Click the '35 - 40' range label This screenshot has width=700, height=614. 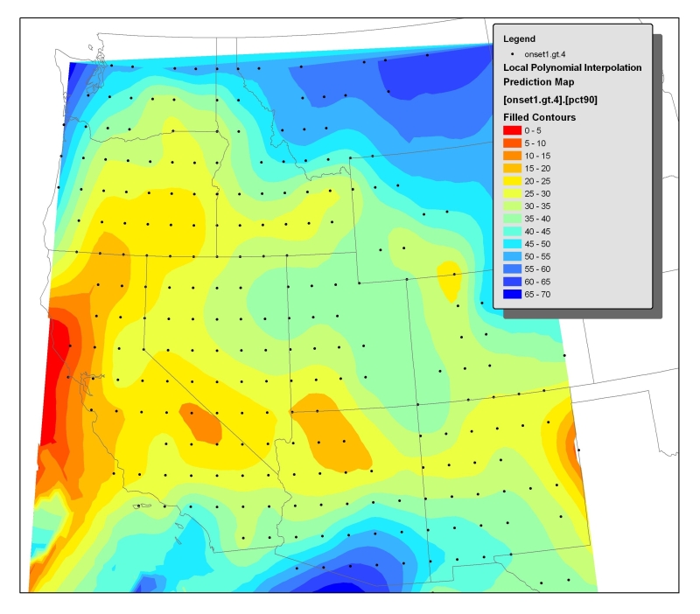tap(537, 219)
